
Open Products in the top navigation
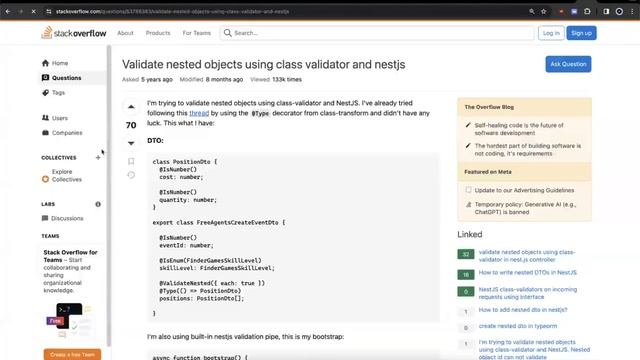(x=158, y=33)
